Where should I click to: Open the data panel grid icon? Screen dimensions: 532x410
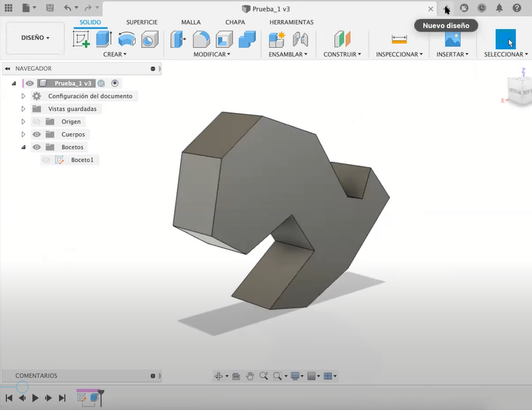(x=9, y=8)
